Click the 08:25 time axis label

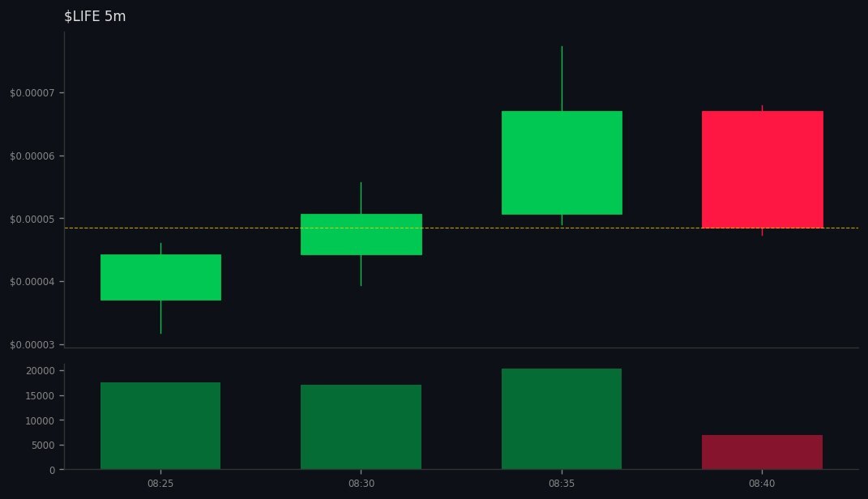pyautogui.click(x=160, y=483)
